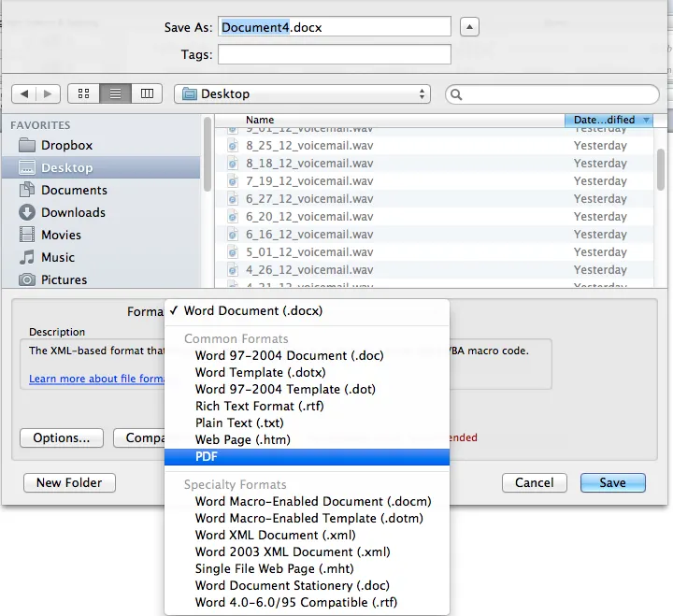
Task: Select Pictures in Favorites sidebar
Action: [x=101, y=279]
